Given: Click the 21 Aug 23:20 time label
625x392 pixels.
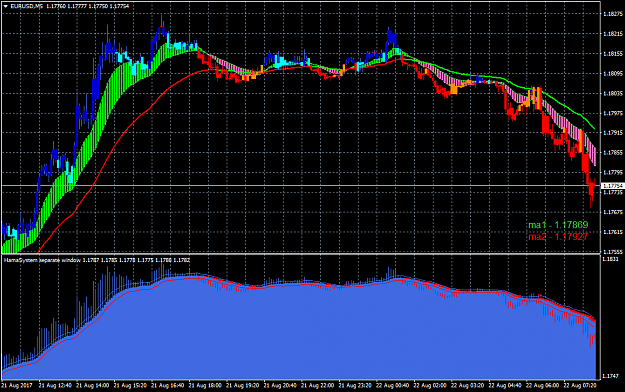Looking at the screenshot, I should point(355,386).
